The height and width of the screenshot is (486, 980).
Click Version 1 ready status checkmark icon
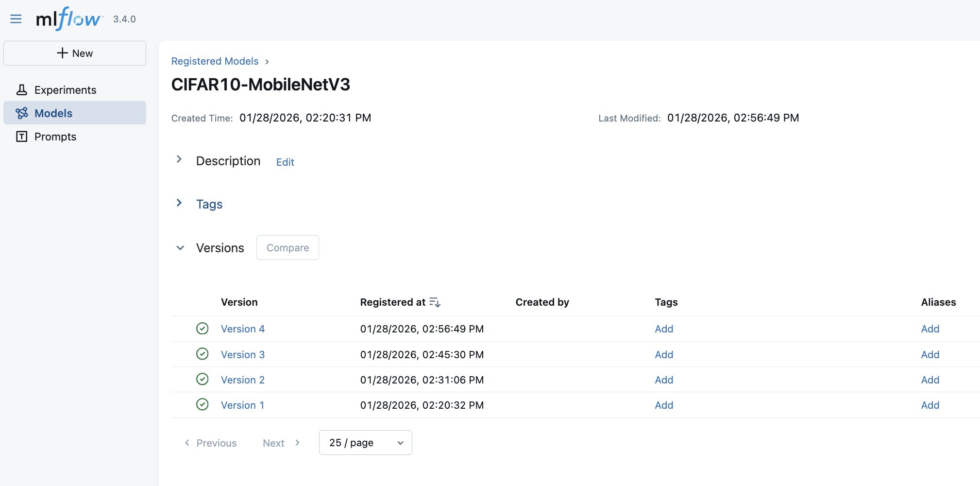coord(202,404)
